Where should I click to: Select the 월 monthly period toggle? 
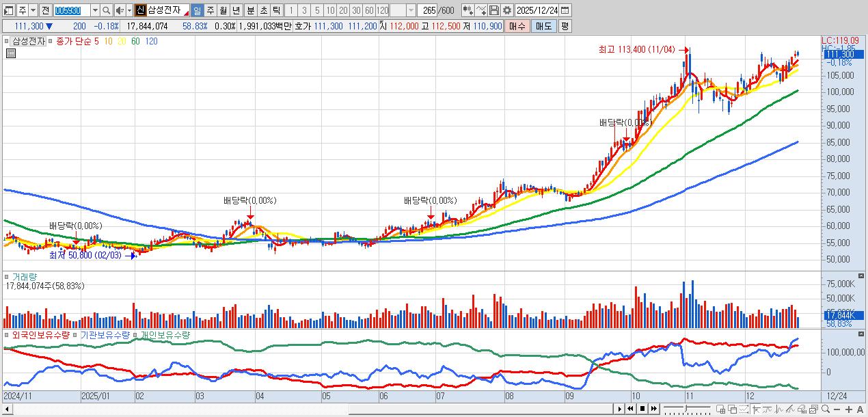click(x=223, y=10)
